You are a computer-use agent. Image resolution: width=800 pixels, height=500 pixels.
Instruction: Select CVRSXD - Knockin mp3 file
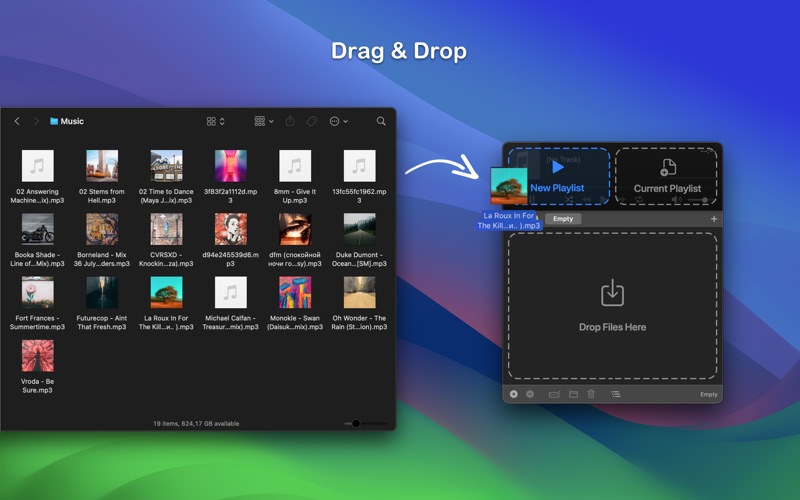coord(166,240)
